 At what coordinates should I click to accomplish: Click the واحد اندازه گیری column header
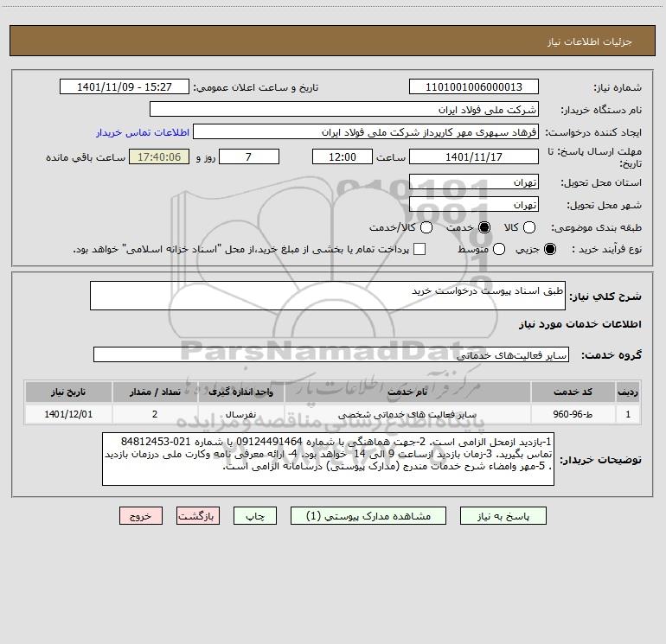pyautogui.click(x=240, y=392)
